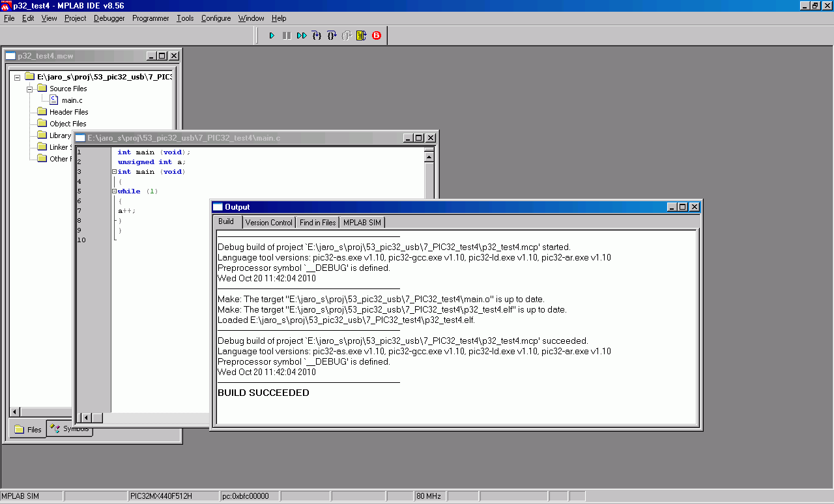
Task: Click line 7 'a++;' in editor
Action: (x=127, y=211)
